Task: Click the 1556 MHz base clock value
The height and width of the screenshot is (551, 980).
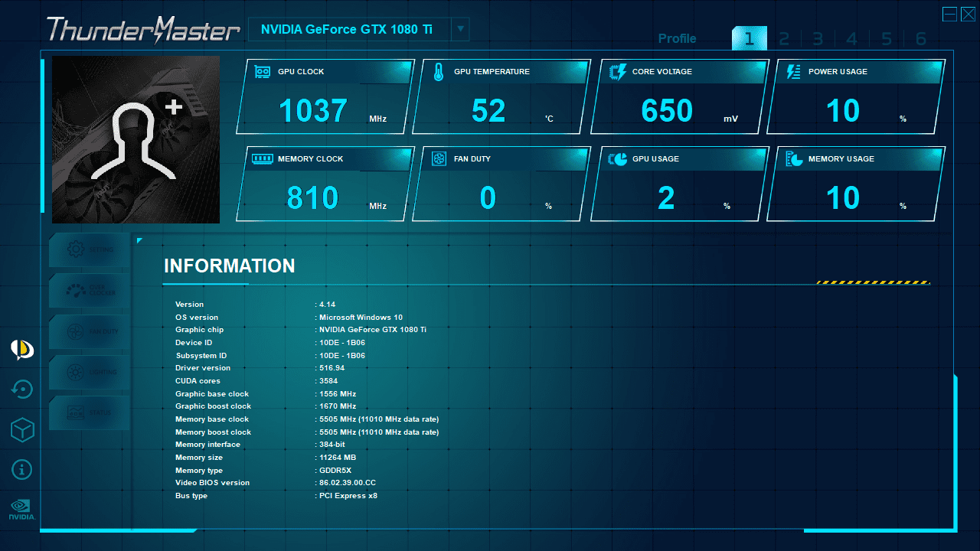Action: [x=338, y=394]
